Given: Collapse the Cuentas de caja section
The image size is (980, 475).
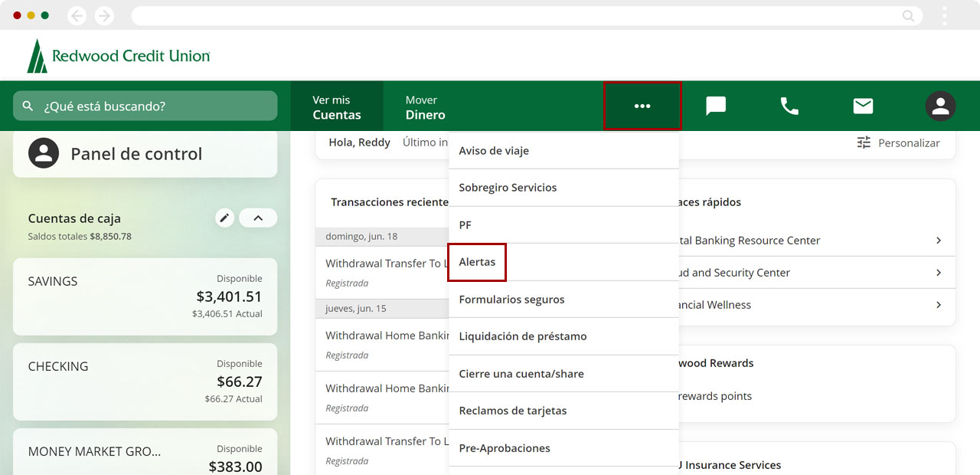Looking at the screenshot, I should coord(258,218).
